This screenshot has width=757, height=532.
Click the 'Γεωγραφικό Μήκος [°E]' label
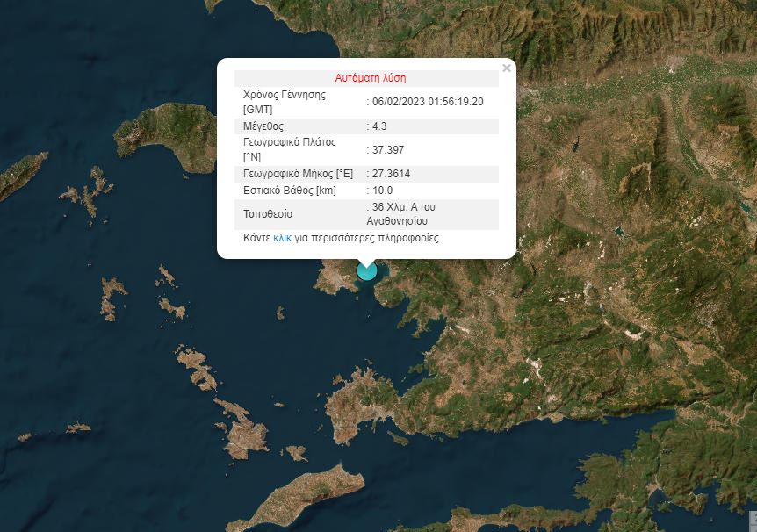[x=298, y=174]
